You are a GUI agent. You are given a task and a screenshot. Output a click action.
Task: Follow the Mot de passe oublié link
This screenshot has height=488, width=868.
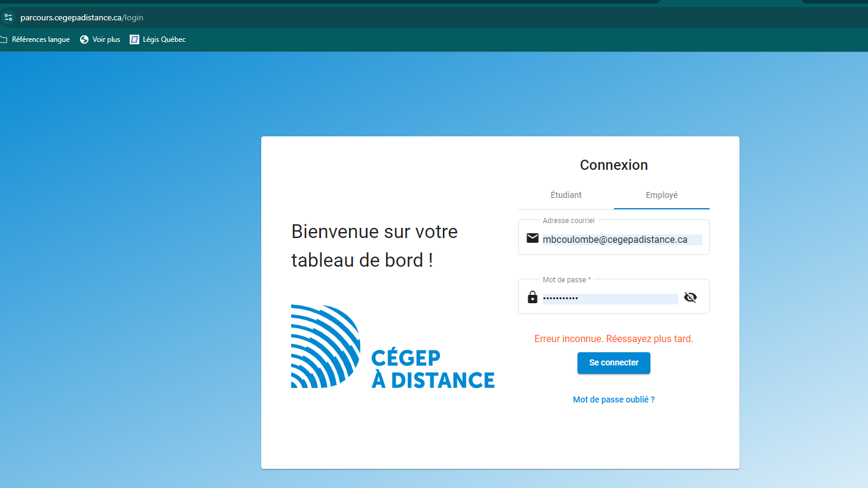tap(613, 399)
